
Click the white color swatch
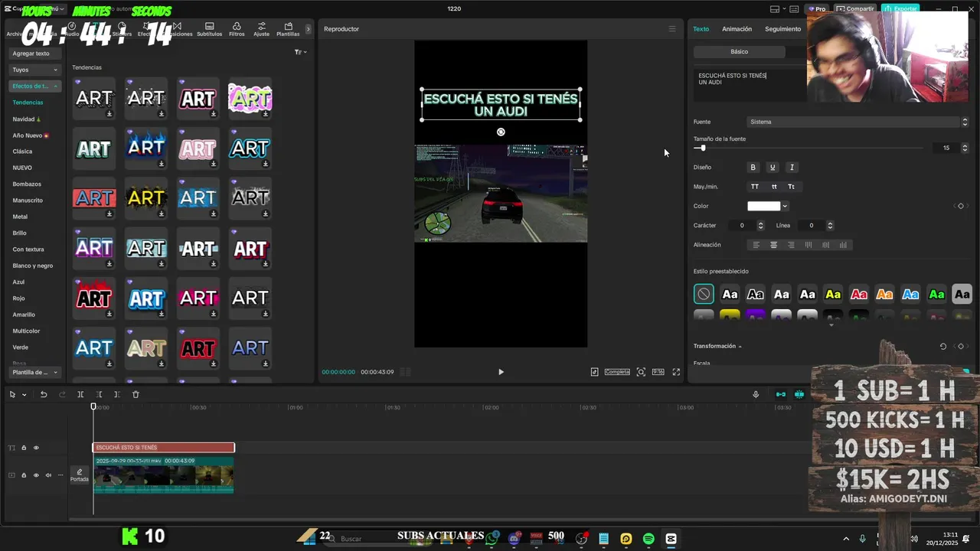click(x=764, y=206)
